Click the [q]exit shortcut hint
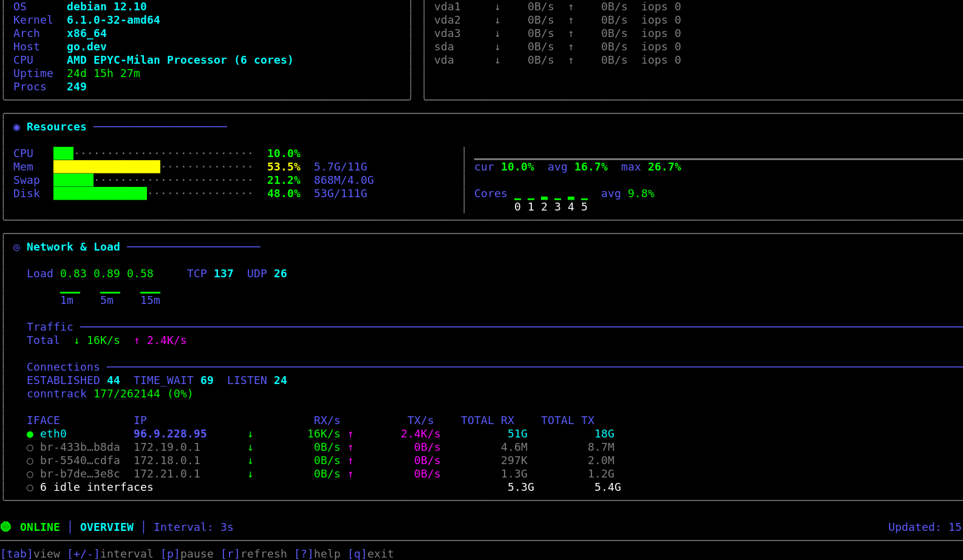This screenshot has width=963, height=560. [x=371, y=554]
